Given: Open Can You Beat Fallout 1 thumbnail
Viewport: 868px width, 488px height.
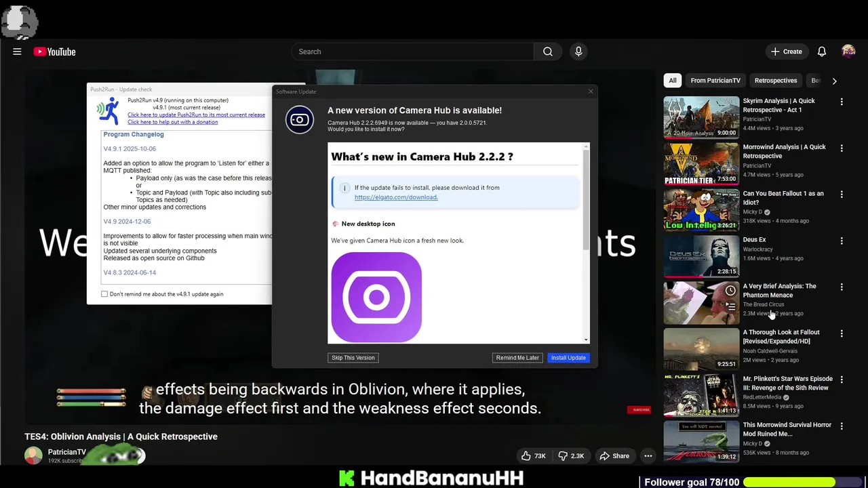Looking at the screenshot, I should click(701, 210).
